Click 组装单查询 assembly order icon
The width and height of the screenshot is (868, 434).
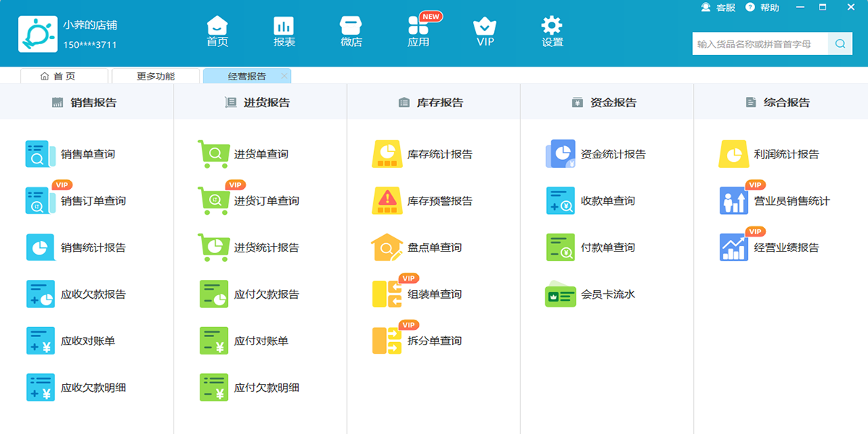pos(387,294)
